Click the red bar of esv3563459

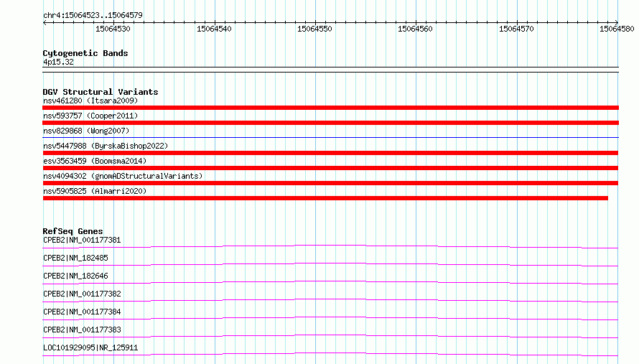[x=330, y=168]
